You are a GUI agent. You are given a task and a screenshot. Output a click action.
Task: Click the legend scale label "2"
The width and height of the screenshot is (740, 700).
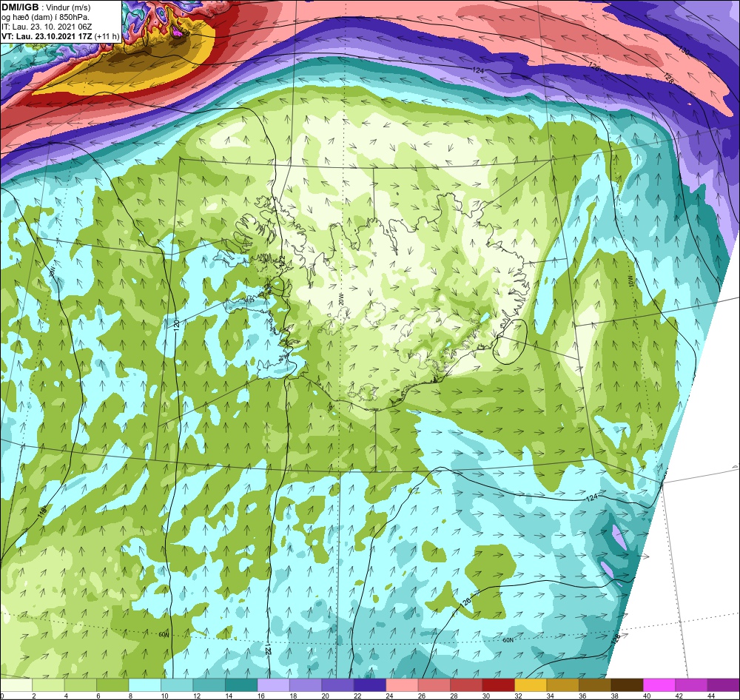click(x=34, y=696)
